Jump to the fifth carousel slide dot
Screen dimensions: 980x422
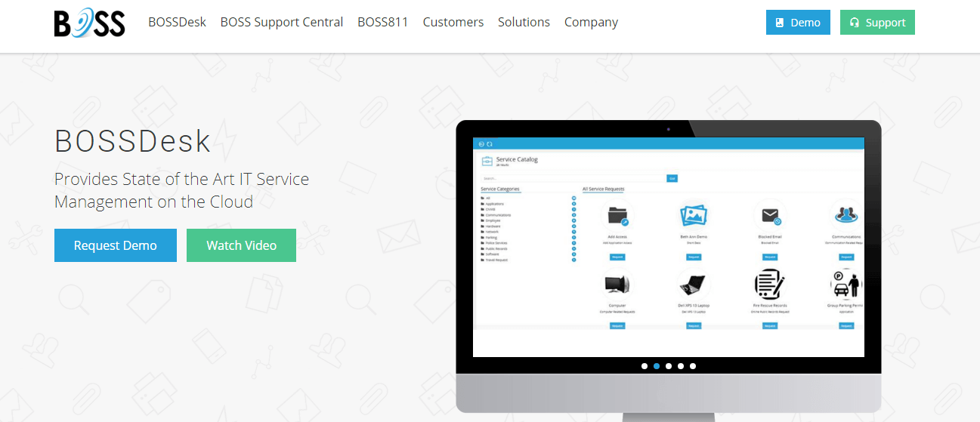point(693,366)
